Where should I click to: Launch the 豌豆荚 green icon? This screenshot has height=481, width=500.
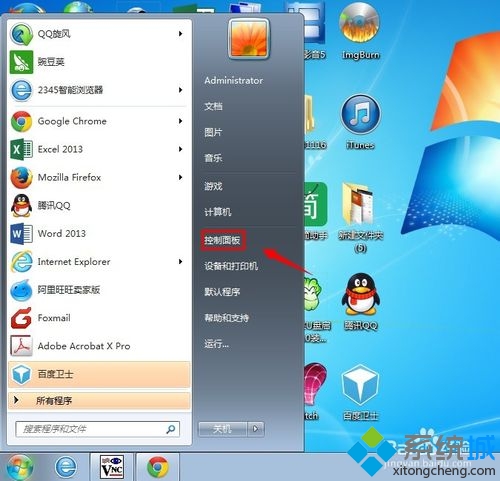coord(21,62)
